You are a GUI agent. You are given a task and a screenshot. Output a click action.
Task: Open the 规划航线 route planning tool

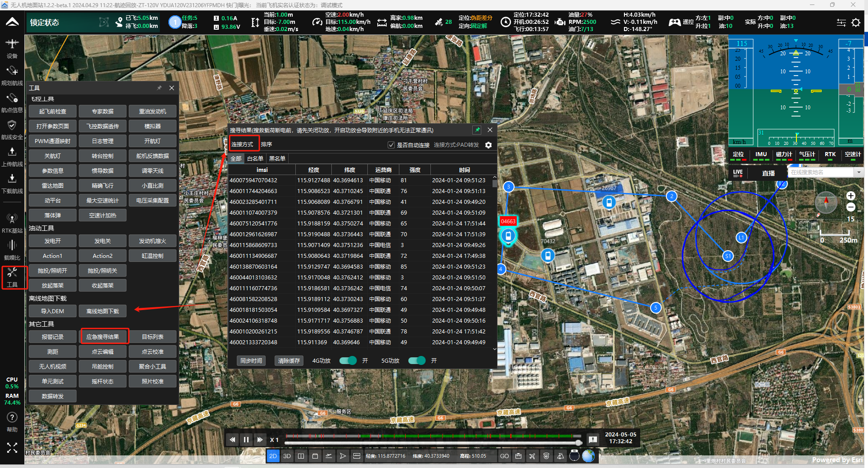point(12,76)
